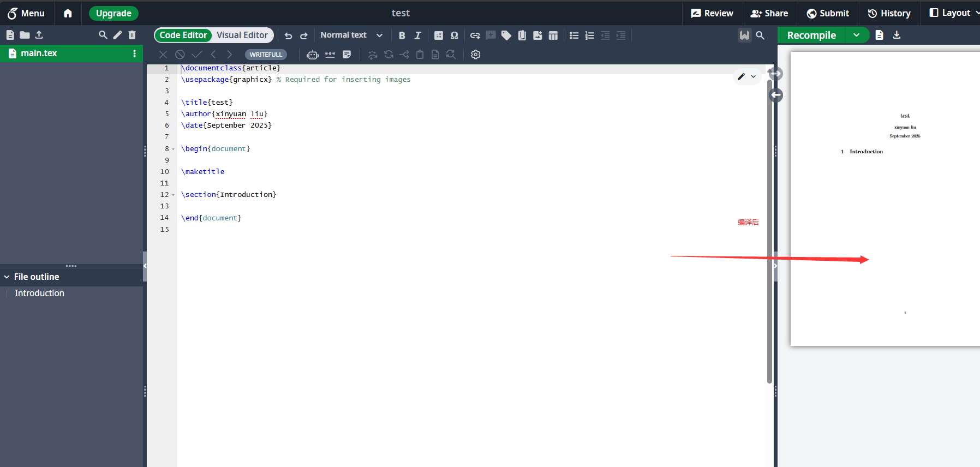
Task: Insert a hyperlink
Action: click(x=475, y=35)
